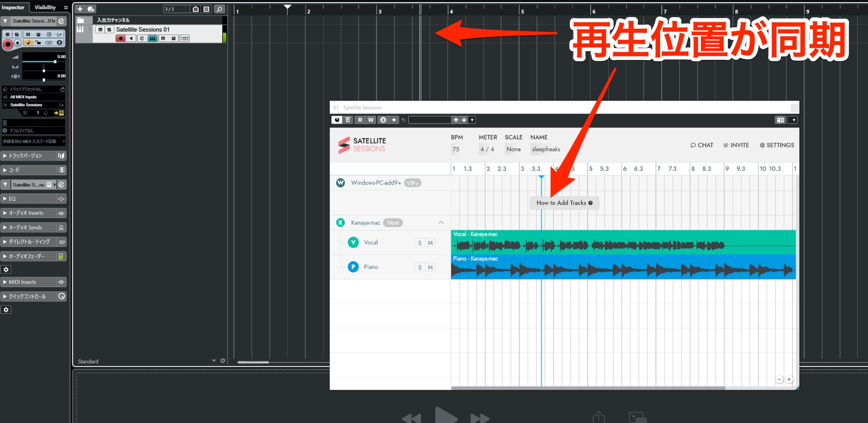This screenshot has width=868, height=423.
Task: Click the plugin bypass power icon
Action: [337, 120]
